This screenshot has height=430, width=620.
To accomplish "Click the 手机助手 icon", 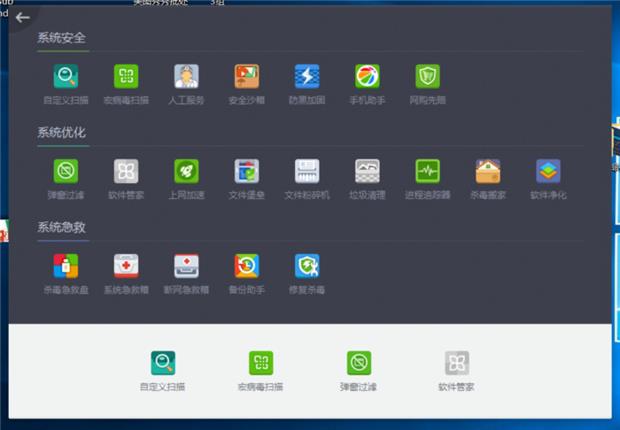I will pos(367,77).
